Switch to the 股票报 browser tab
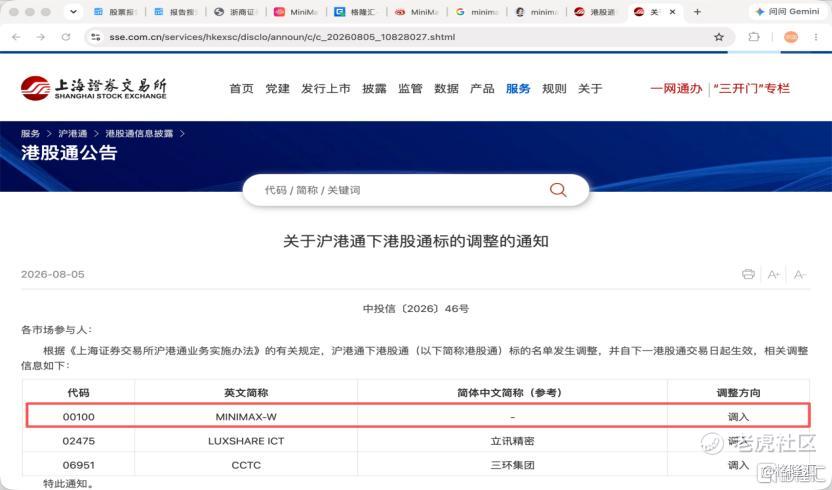This screenshot has width=832, height=490. coord(116,12)
